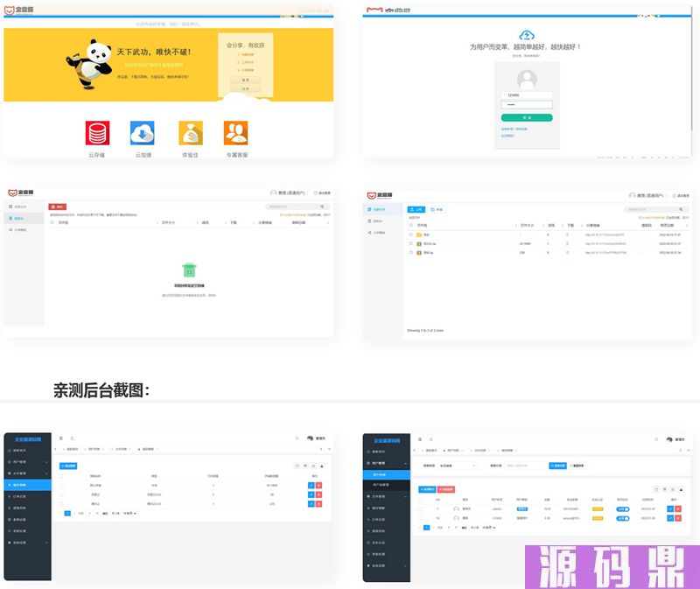Tick the checkbox of the 22B zip file row
The height and width of the screenshot is (589, 700).
click(x=411, y=253)
